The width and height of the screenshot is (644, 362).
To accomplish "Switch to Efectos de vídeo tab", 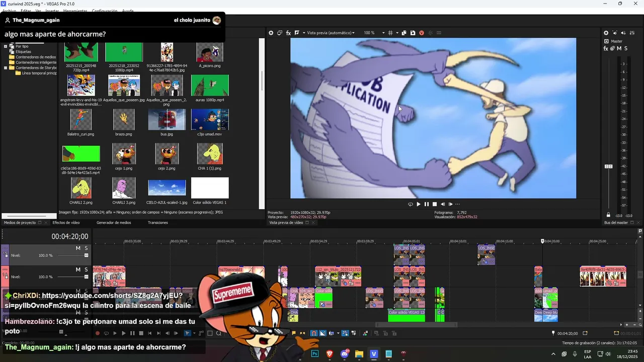I will [x=66, y=222].
